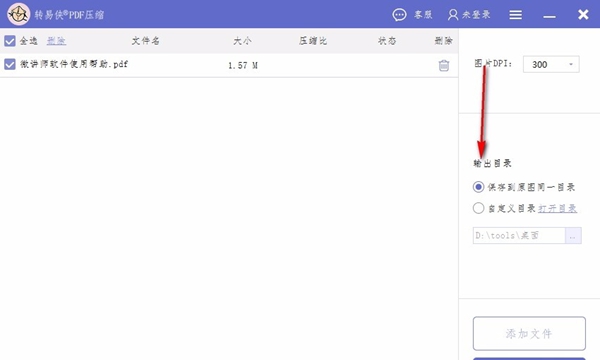Click the 删除 link next to 全选
The image size is (600, 360).
point(56,41)
